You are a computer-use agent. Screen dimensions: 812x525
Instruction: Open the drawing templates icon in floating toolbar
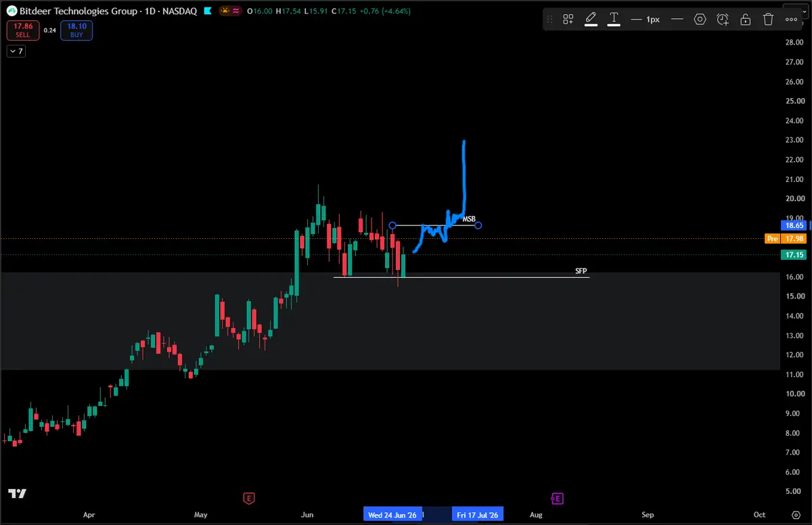[568, 19]
